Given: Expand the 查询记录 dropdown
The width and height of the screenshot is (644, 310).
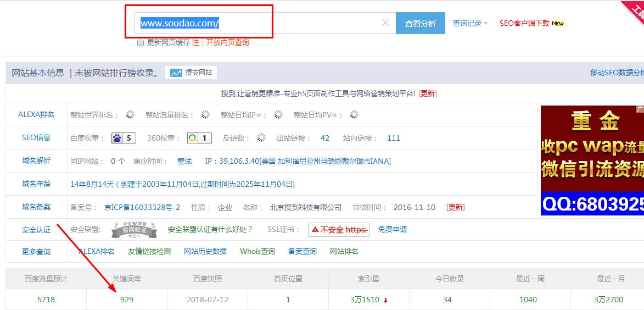Looking at the screenshot, I should coord(470,24).
